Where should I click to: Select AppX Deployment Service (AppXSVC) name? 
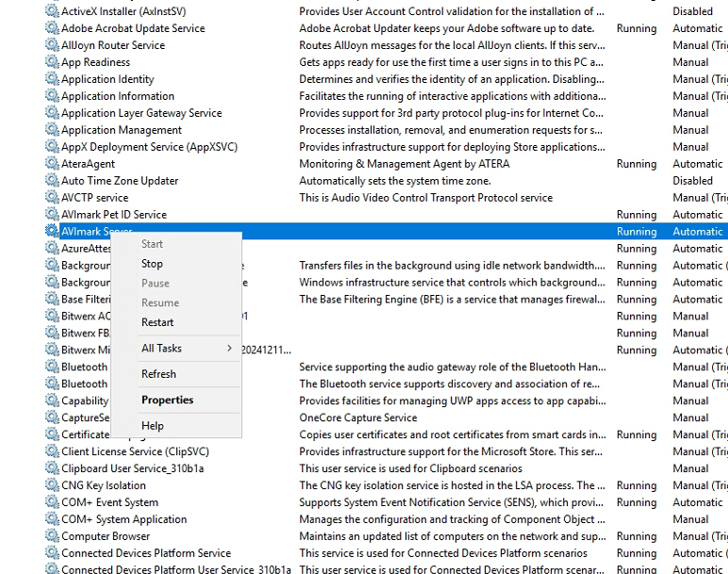pyautogui.click(x=150, y=147)
